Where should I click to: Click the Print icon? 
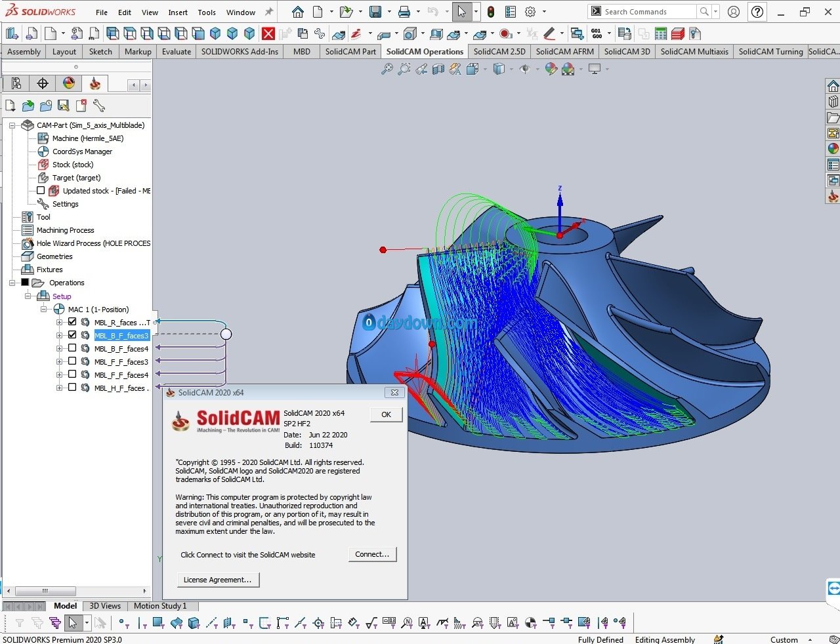pyautogui.click(x=404, y=12)
